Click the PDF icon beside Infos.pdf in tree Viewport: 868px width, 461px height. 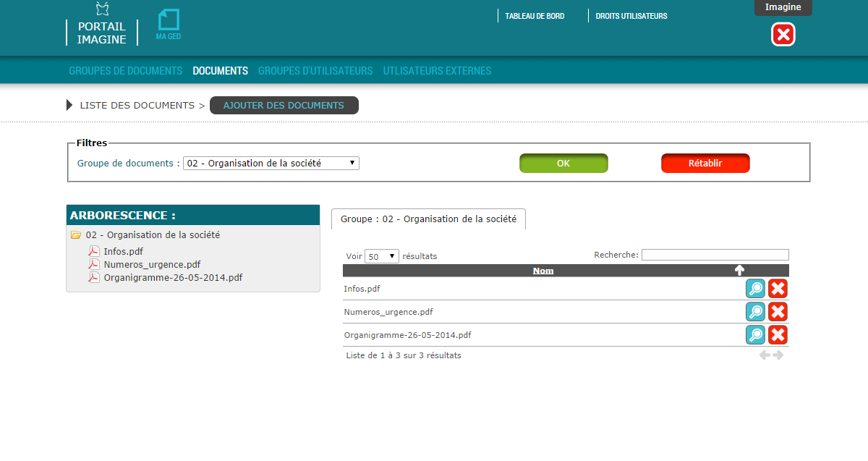pyautogui.click(x=94, y=251)
